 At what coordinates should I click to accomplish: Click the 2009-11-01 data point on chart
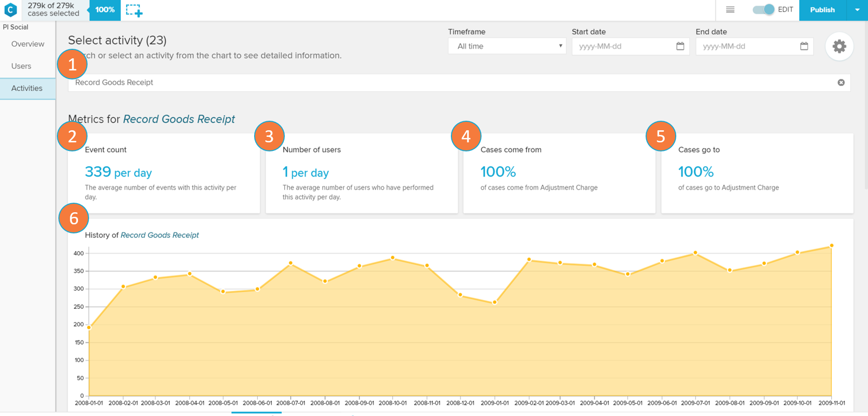pos(831,246)
